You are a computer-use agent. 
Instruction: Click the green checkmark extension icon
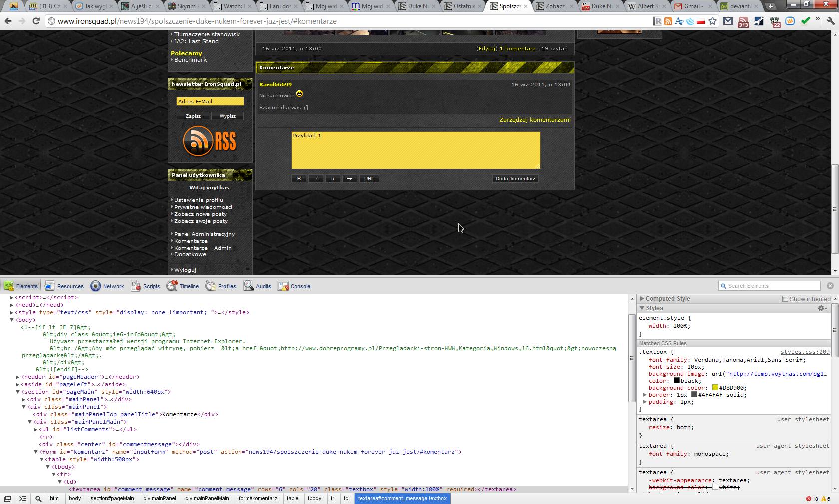[x=805, y=21]
